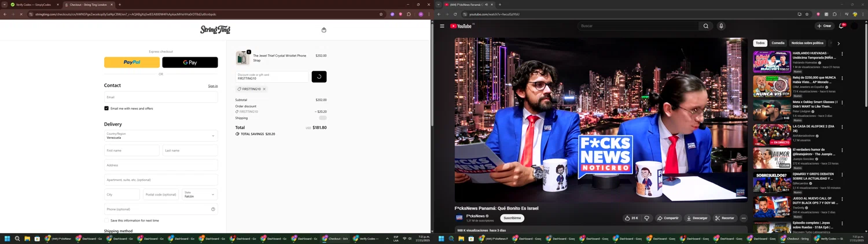
Task: Check Save this information for next time
Action: [x=106, y=220]
